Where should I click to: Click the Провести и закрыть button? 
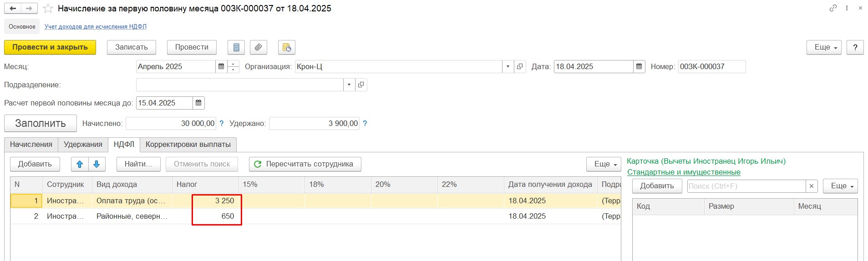coord(50,47)
